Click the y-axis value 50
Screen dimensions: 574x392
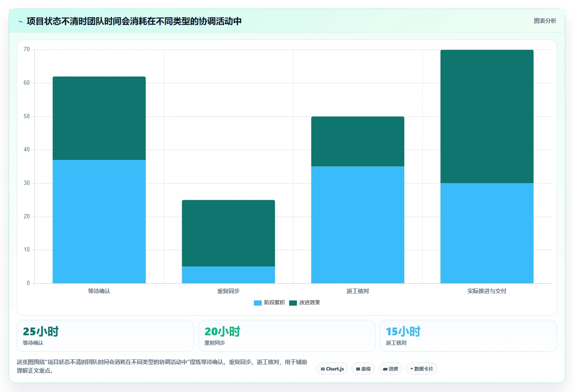pos(27,116)
